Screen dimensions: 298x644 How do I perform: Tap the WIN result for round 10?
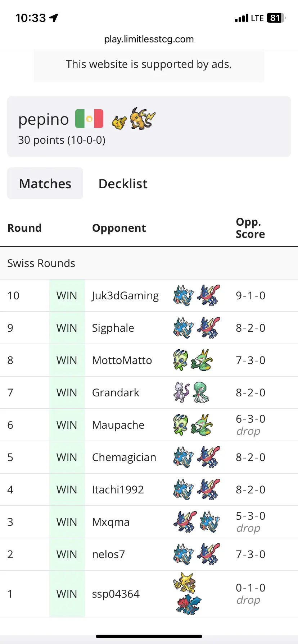pos(67,295)
